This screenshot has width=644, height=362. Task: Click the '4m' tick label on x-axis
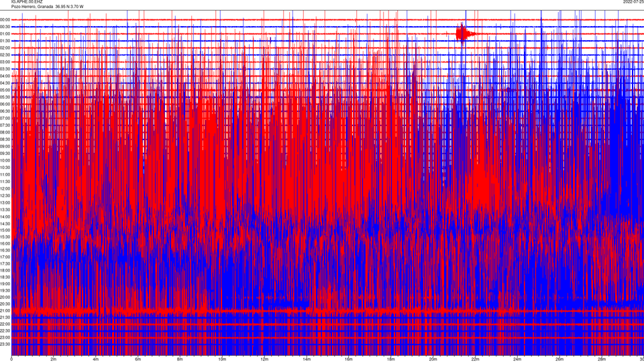click(96, 359)
